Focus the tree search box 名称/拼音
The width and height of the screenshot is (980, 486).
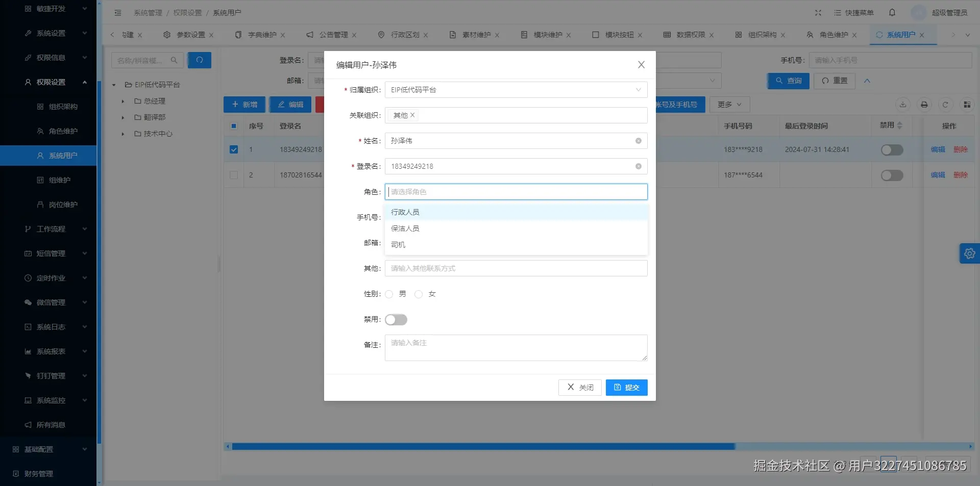pyautogui.click(x=148, y=60)
